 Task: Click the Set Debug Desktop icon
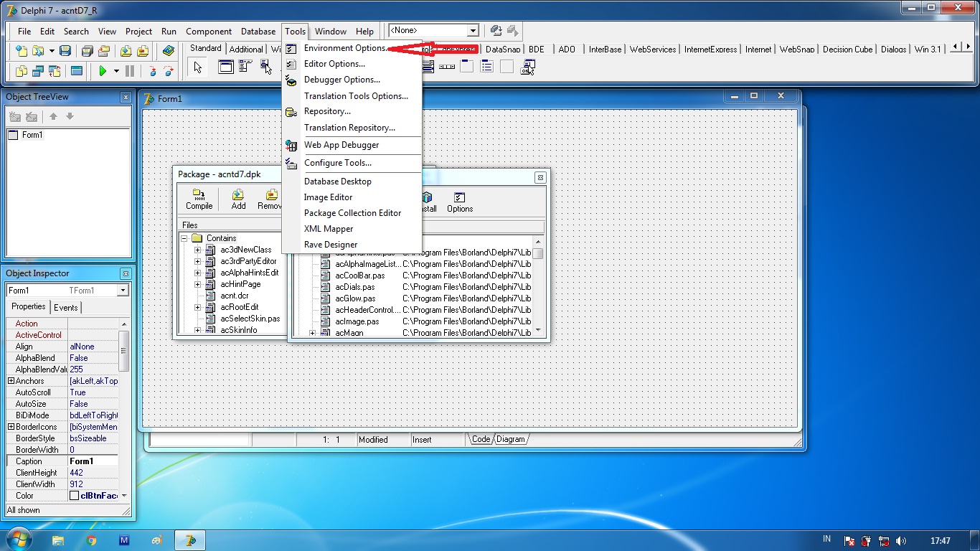[512, 31]
